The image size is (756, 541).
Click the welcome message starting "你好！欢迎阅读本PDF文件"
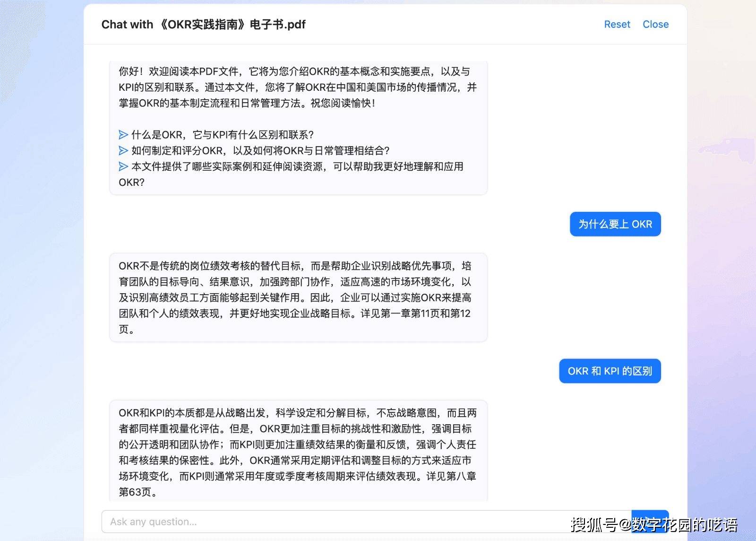298,87
